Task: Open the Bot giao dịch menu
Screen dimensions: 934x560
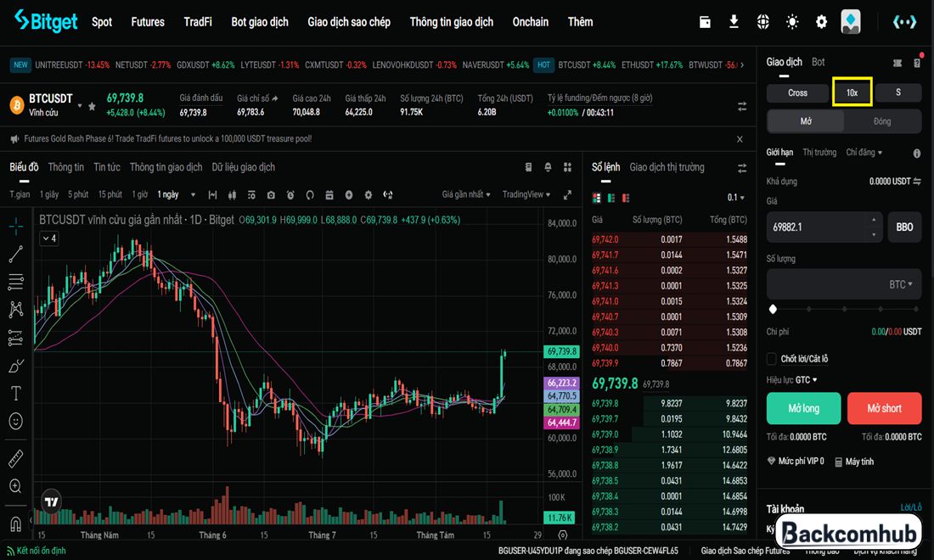Action: coord(260,22)
